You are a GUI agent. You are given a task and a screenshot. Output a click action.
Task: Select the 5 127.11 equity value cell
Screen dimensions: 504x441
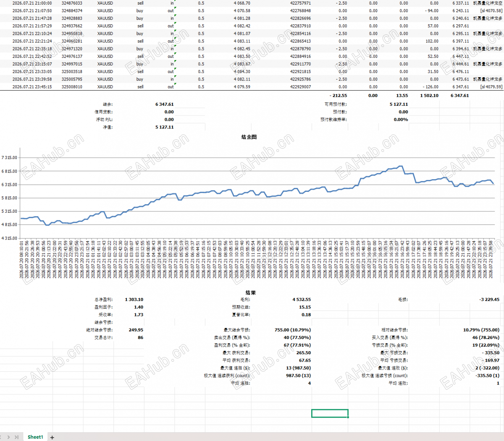[164, 127]
